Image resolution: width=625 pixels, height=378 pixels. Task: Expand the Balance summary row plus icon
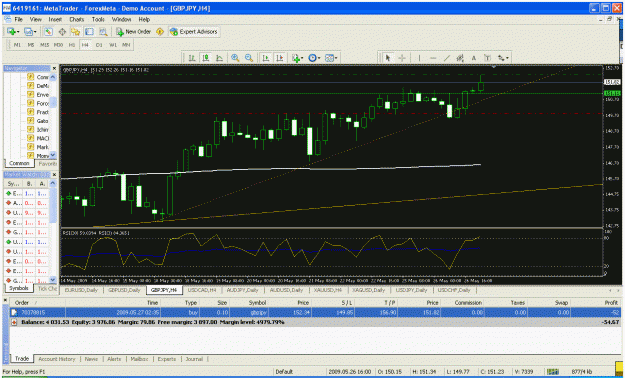15,322
